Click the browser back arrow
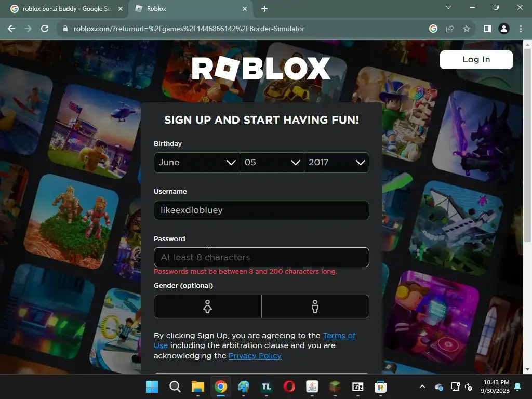Image resolution: width=532 pixels, height=399 pixels. click(x=11, y=29)
